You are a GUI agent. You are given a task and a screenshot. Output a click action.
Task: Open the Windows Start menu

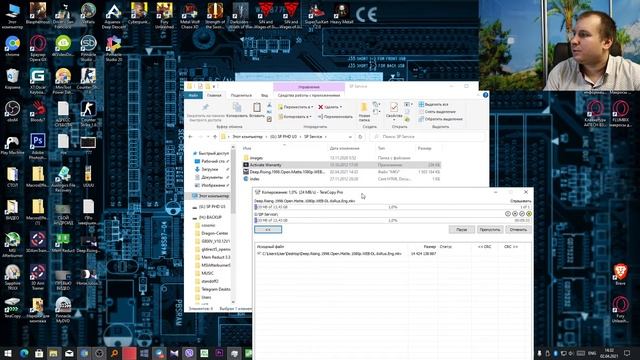click(8, 353)
